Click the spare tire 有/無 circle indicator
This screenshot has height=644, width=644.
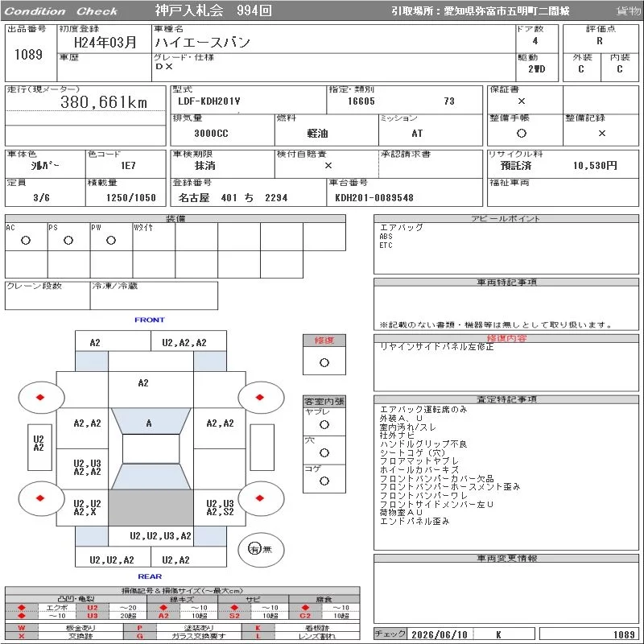(261, 549)
